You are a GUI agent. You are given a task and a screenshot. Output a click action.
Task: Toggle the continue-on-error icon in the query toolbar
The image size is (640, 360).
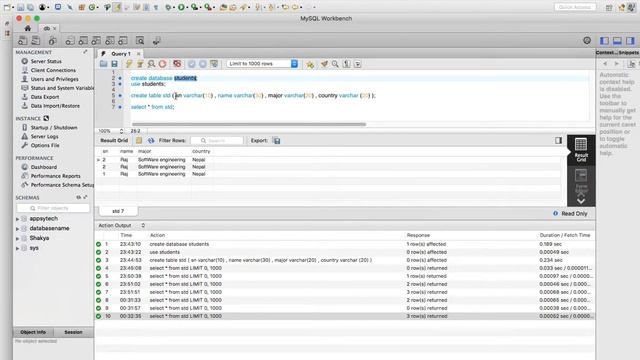click(x=177, y=64)
